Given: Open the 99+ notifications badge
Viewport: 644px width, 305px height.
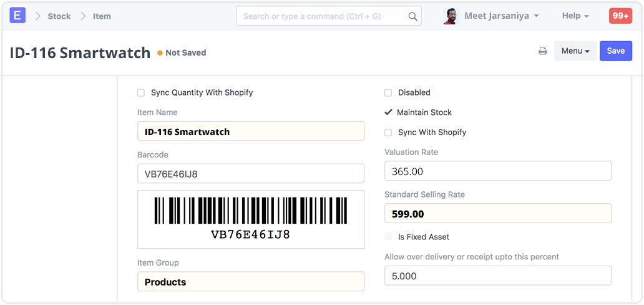Looking at the screenshot, I should coord(620,16).
